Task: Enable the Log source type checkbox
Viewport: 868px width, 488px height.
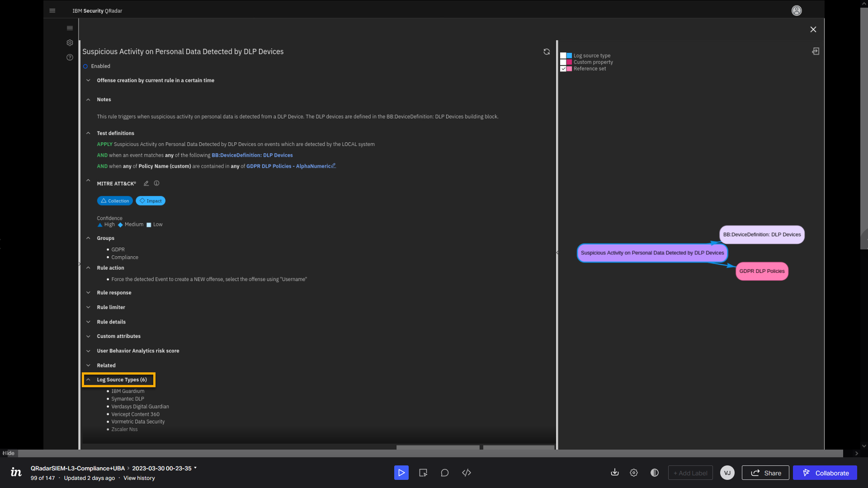Action: (x=563, y=56)
